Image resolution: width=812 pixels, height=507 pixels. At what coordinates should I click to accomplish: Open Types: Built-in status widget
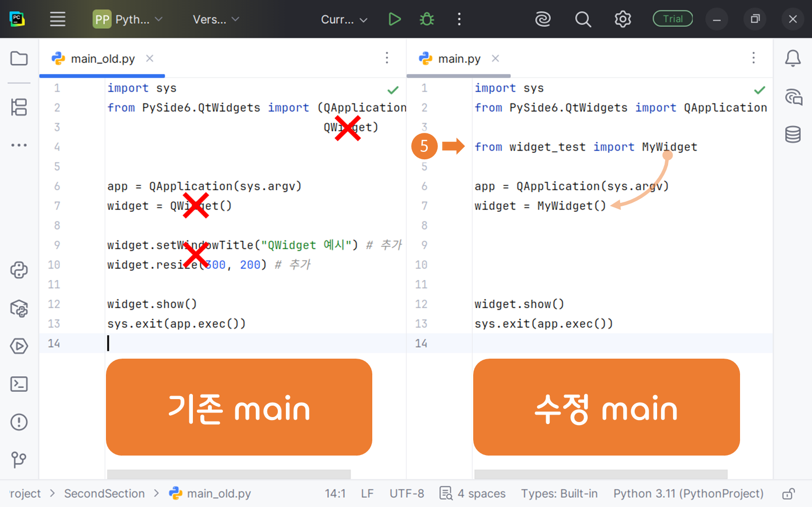(559, 494)
